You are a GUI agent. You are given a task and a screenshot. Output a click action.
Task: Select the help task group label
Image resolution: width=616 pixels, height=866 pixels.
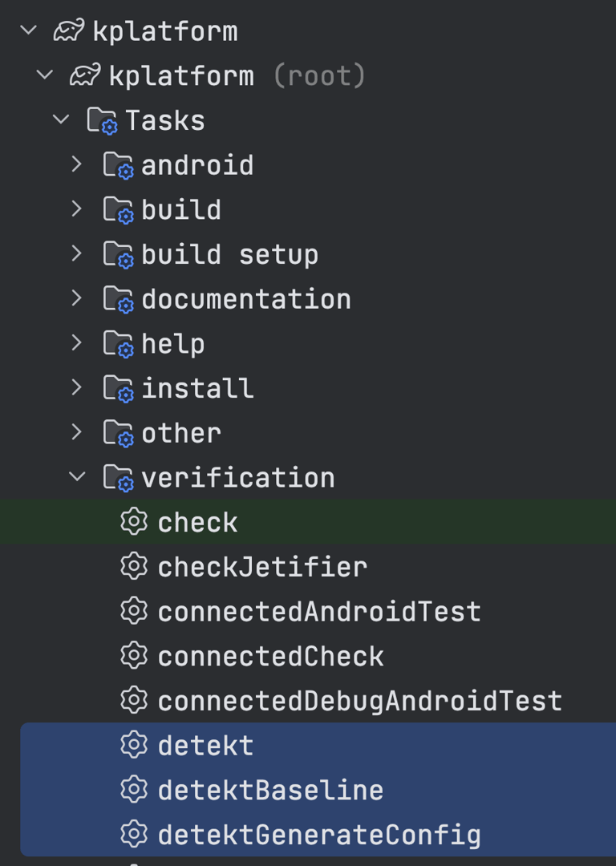point(173,344)
